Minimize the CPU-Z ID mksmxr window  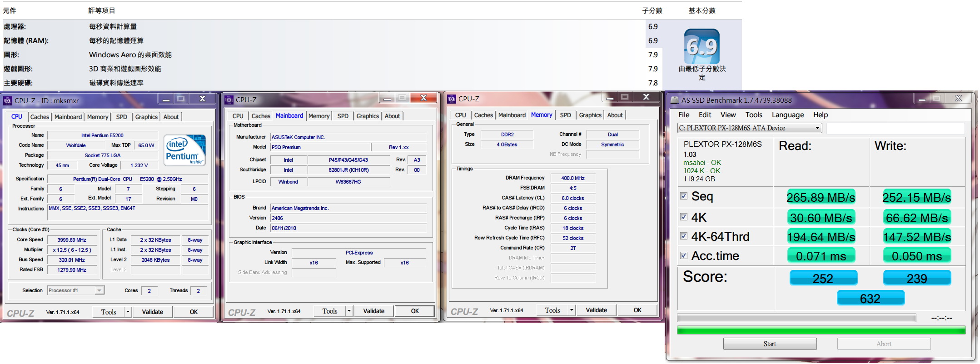pos(166,99)
